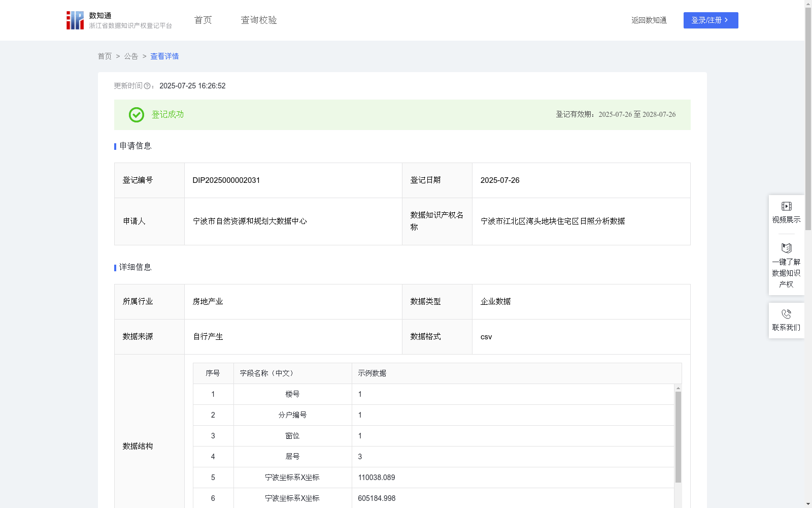Image resolution: width=812 pixels, height=508 pixels.
Task: Open the 联系我们 phone contact icon
Action: point(786,313)
